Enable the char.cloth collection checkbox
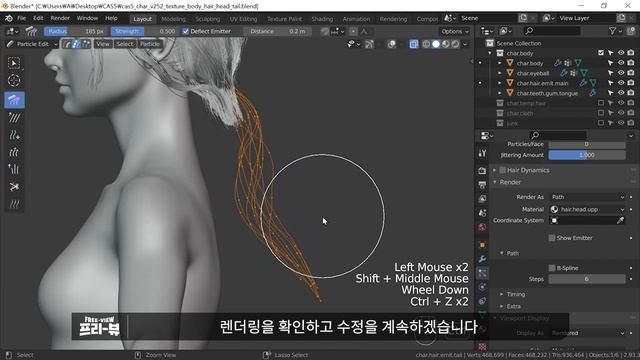The image size is (640, 360). point(601,113)
